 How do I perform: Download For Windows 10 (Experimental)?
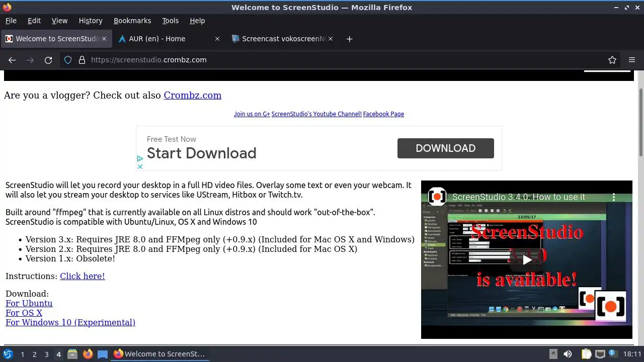click(x=70, y=322)
